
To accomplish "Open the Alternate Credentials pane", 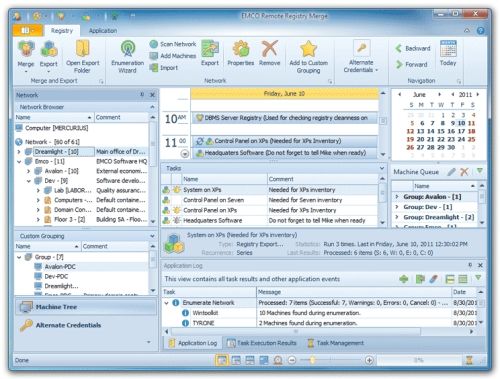I will 86,325.
